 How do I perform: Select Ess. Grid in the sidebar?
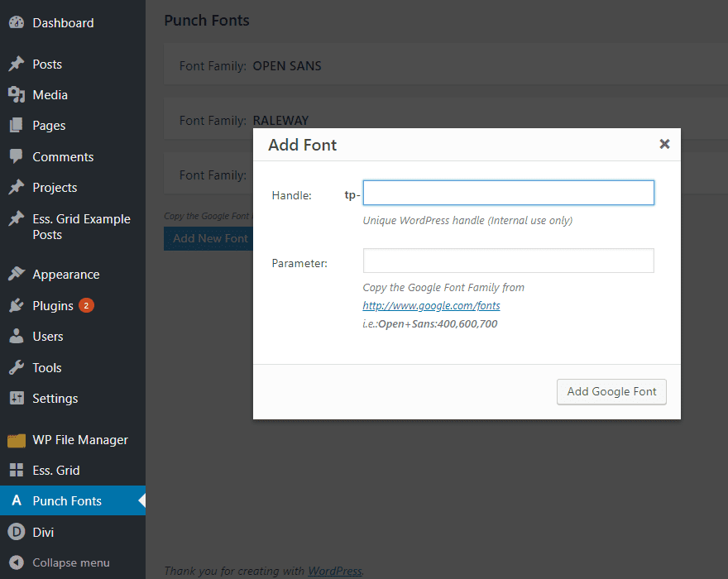coord(55,471)
